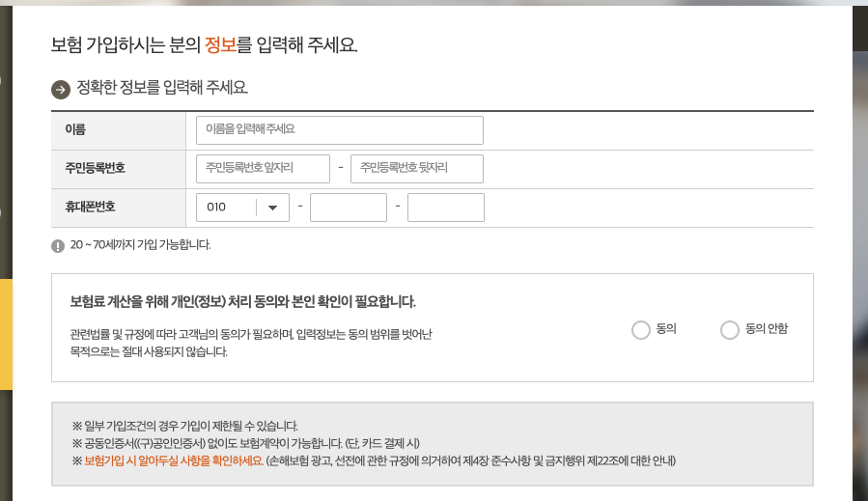
Task: Click the name input field
Action: click(339, 130)
